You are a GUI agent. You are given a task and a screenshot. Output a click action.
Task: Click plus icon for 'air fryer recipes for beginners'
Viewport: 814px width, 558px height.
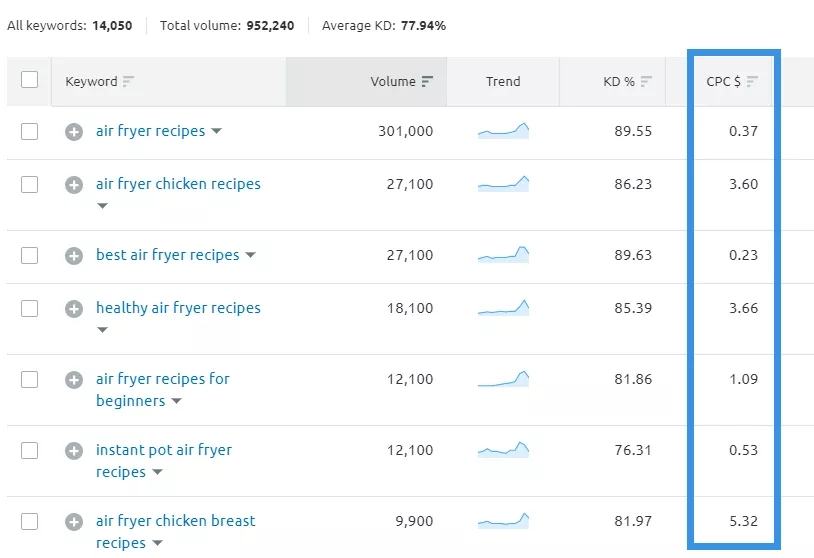[74, 380]
